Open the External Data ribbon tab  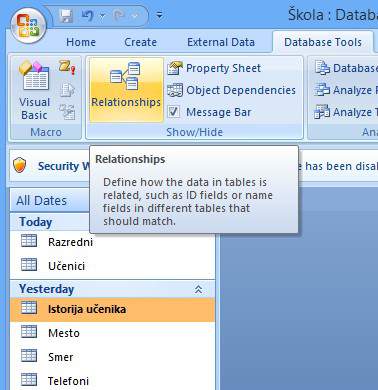(221, 42)
